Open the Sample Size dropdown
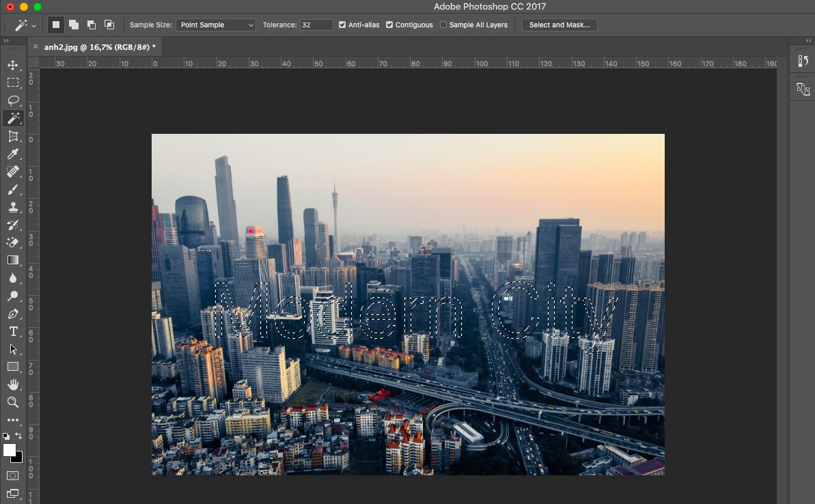The height and width of the screenshot is (504, 815). click(215, 25)
